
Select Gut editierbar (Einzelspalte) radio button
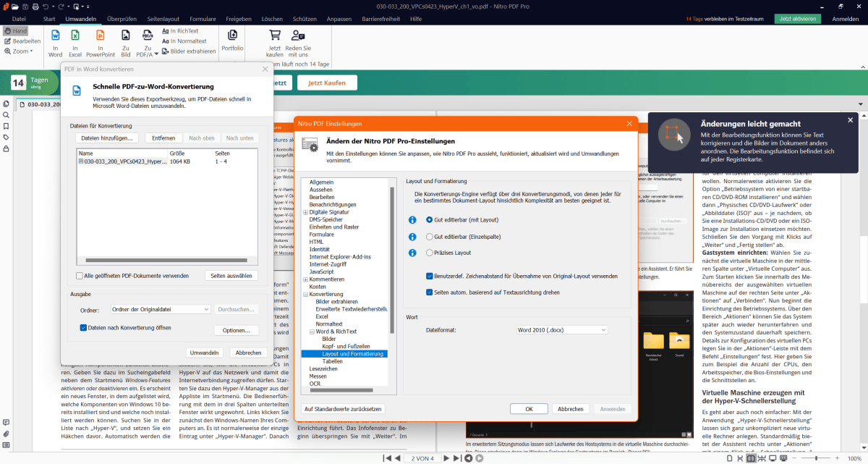[430, 237]
